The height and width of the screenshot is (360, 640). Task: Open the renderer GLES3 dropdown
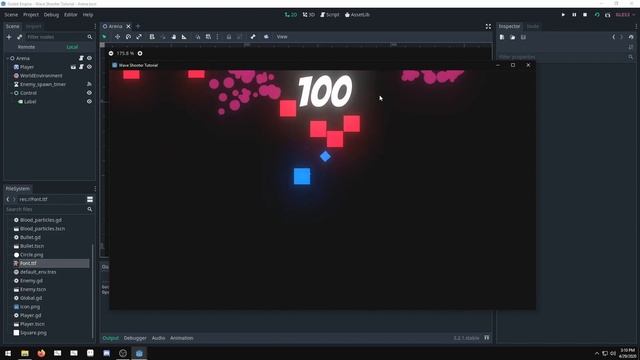625,15
